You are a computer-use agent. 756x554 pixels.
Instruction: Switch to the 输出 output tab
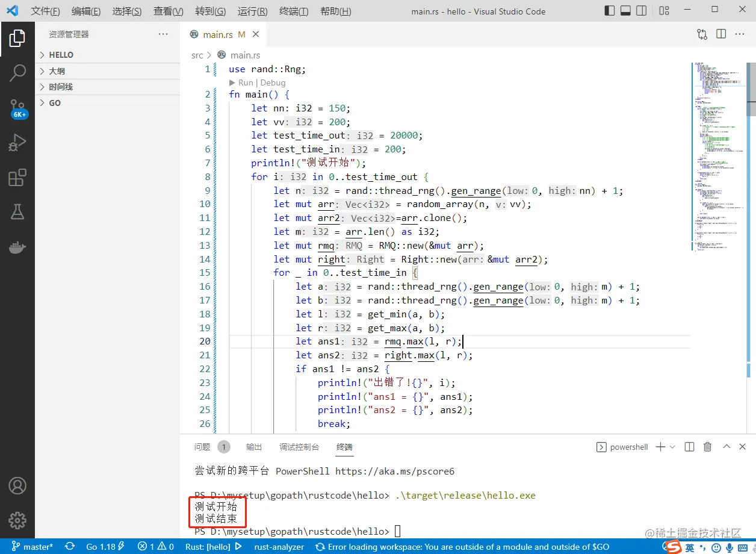coord(254,447)
